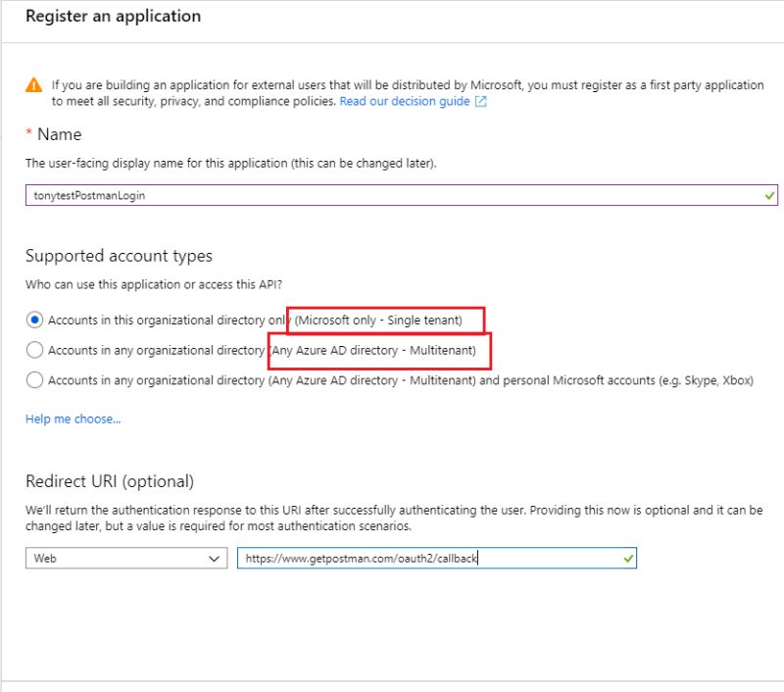The width and height of the screenshot is (784, 692).
Task: Click the dropdown chevron on the Web selector
Action: pyautogui.click(x=215, y=558)
